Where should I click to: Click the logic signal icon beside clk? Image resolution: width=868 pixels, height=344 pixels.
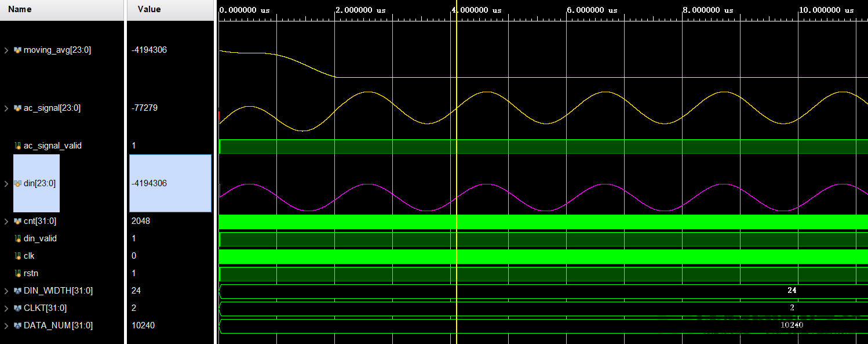17,256
